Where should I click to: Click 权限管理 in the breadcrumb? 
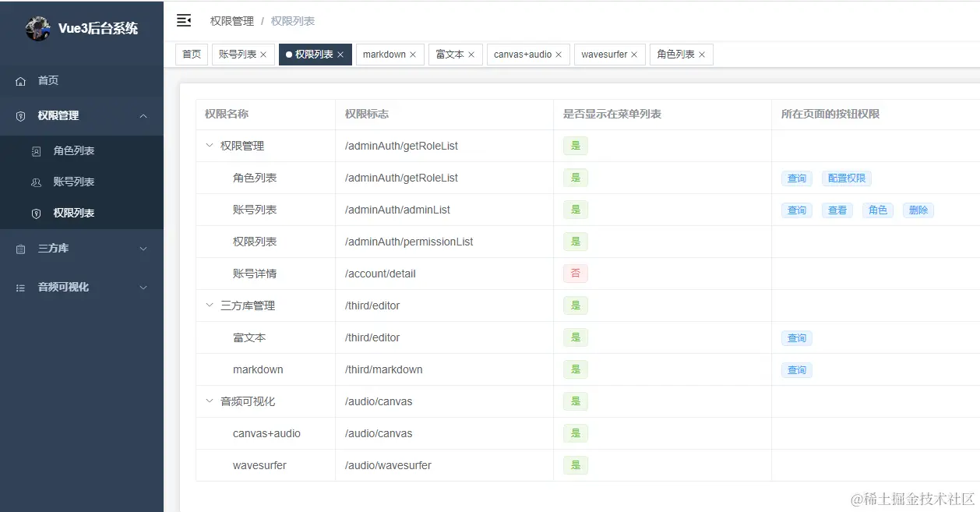[232, 21]
